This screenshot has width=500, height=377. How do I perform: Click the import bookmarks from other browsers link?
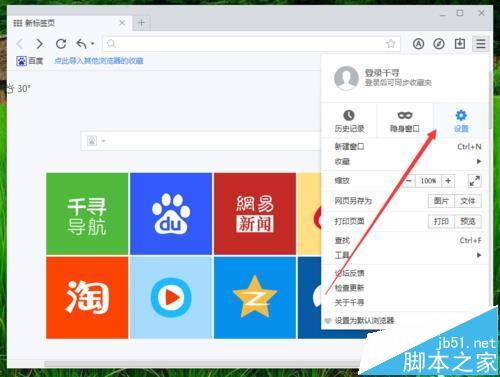pyautogui.click(x=99, y=61)
